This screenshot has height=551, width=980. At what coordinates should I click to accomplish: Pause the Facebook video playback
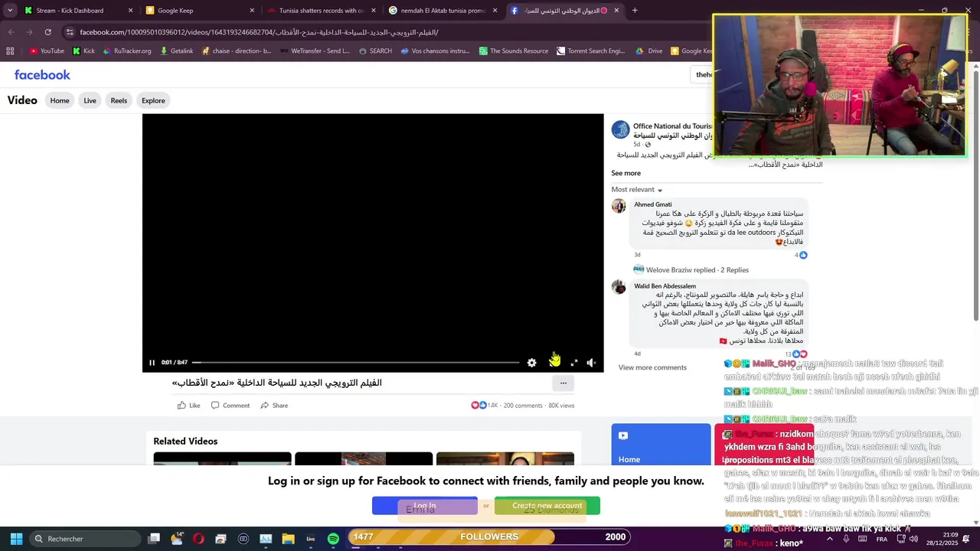(152, 363)
